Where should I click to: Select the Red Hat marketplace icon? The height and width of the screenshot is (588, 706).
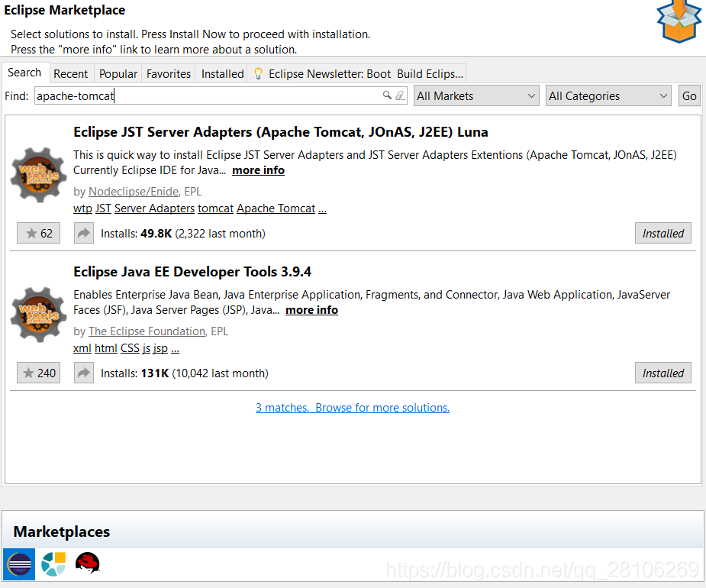87,564
